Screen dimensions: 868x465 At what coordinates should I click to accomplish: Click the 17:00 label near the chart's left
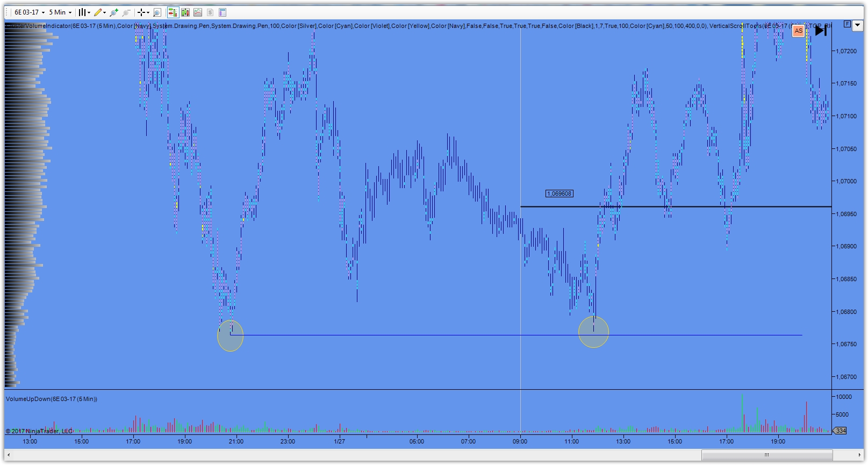tap(133, 441)
